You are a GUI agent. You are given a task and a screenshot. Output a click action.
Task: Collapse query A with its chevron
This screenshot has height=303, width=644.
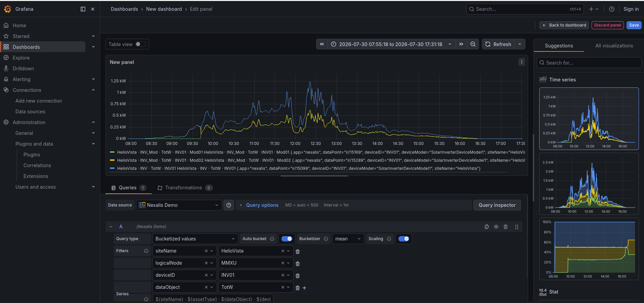click(x=111, y=227)
